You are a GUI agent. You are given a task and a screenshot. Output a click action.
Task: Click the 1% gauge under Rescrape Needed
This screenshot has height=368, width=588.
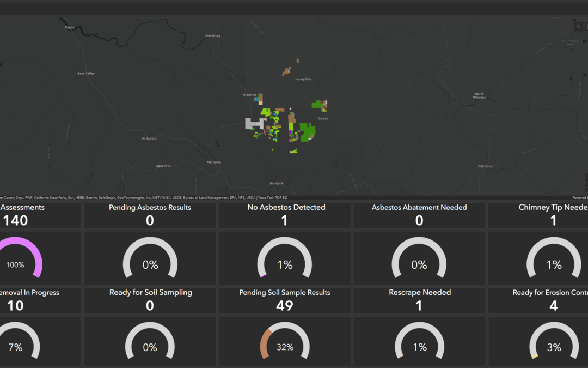tap(420, 346)
